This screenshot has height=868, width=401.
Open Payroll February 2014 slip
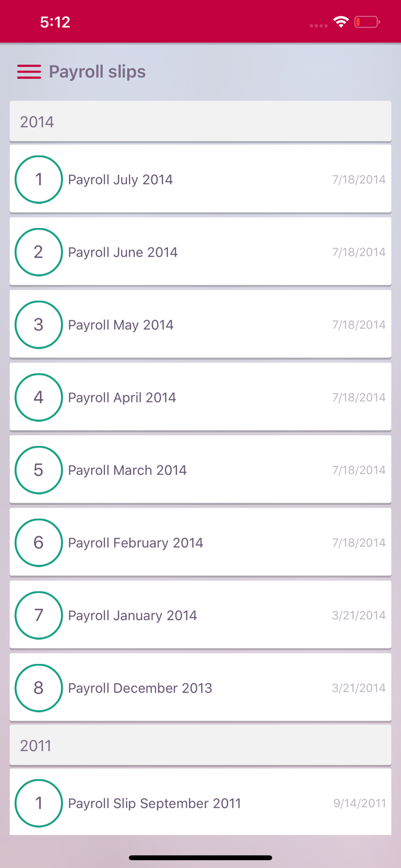200,542
